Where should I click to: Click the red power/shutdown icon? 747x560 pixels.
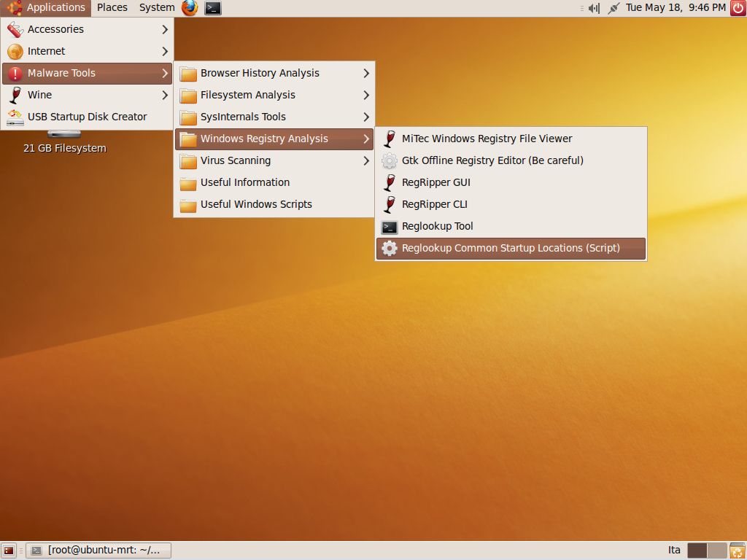pos(738,7)
